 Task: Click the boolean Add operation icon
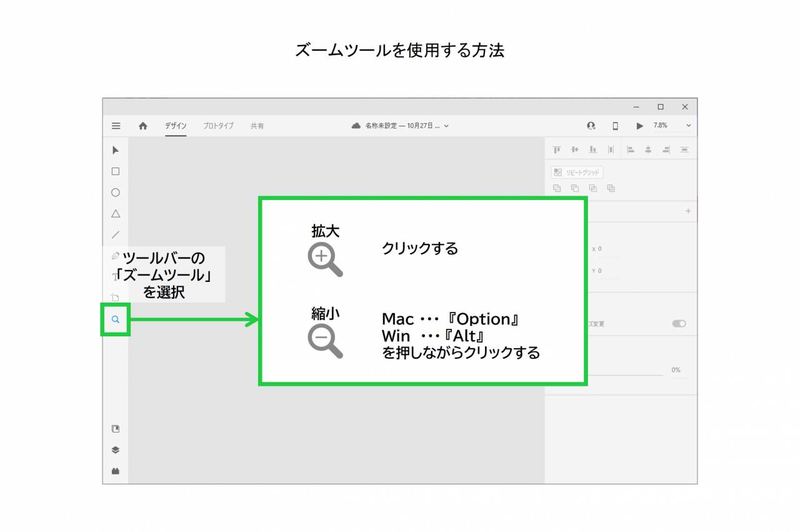point(557,188)
